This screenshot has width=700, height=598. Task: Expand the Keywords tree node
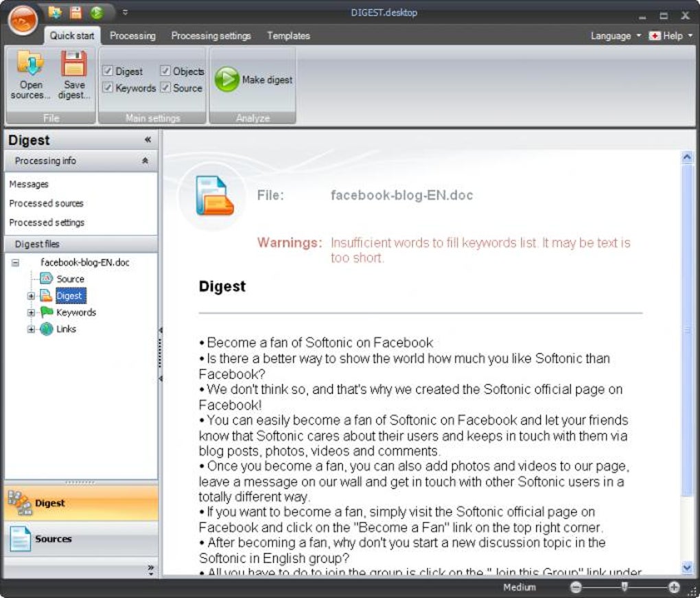click(30, 312)
